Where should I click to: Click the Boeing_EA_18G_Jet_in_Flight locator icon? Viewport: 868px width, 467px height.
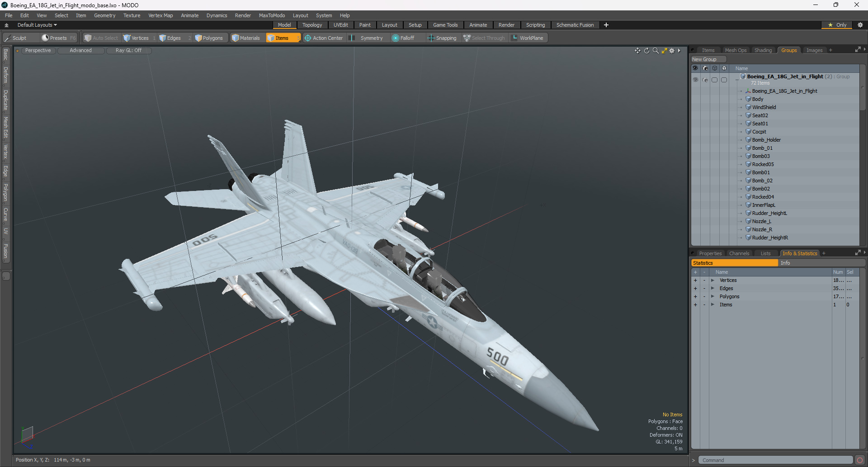click(x=749, y=91)
